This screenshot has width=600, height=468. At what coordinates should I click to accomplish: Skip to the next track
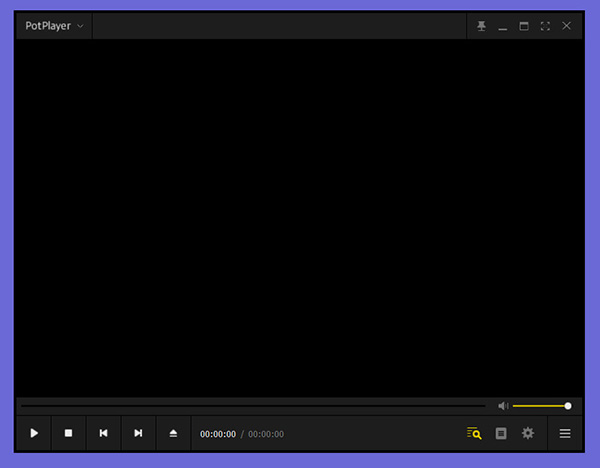pyautogui.click(x=138, y=433)
